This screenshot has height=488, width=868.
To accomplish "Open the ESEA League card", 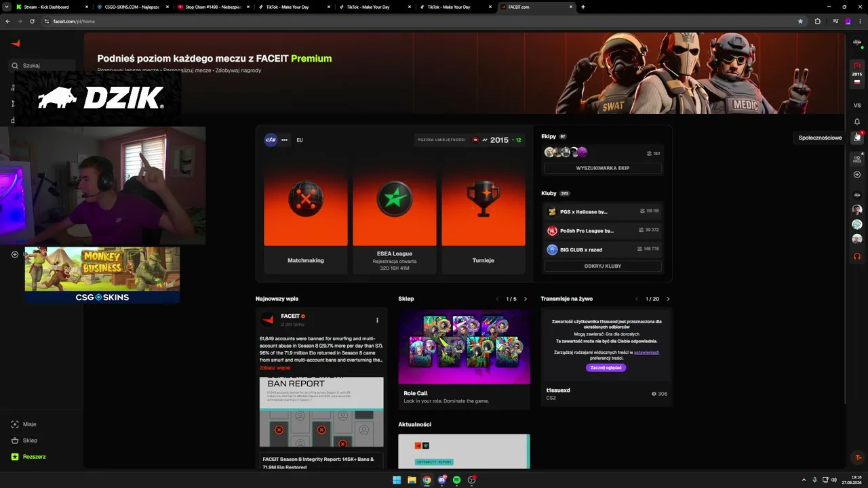I will tap(395, 216).
